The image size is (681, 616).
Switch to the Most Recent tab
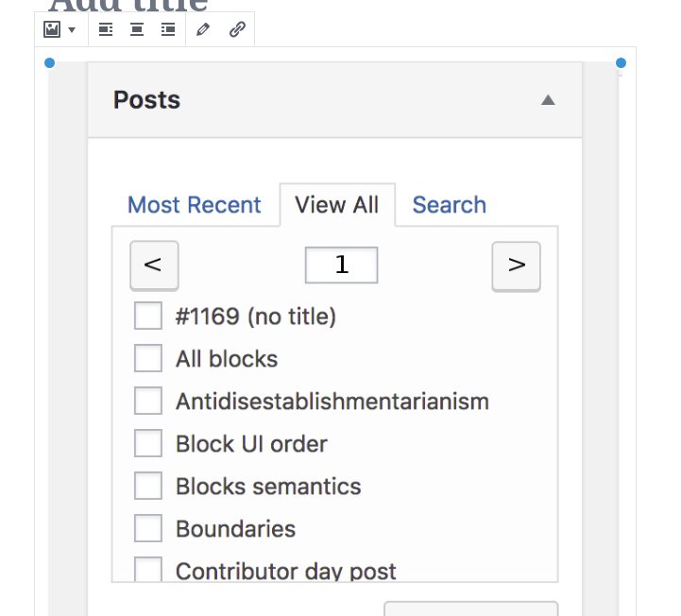click(x=195, y=205)
